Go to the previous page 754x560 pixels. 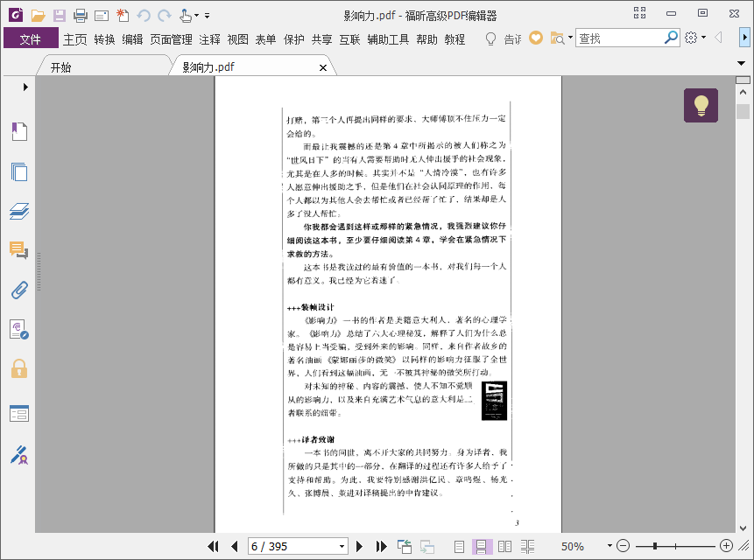235,546
